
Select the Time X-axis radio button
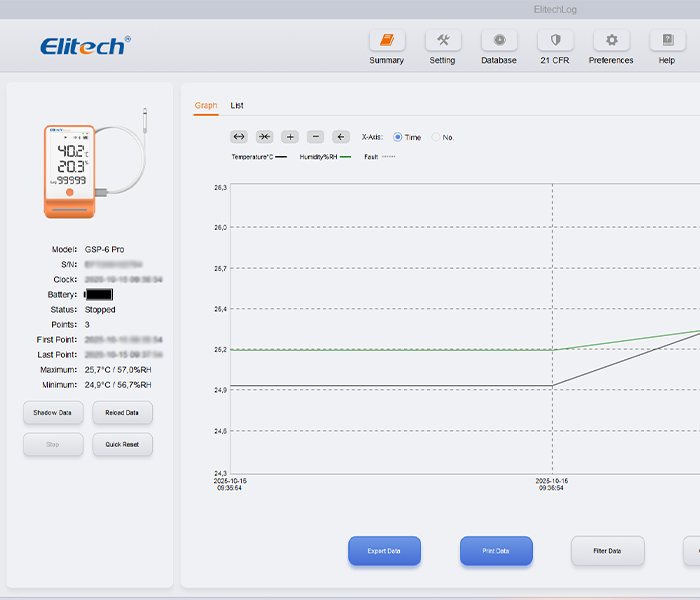click(x=398, y=137)
